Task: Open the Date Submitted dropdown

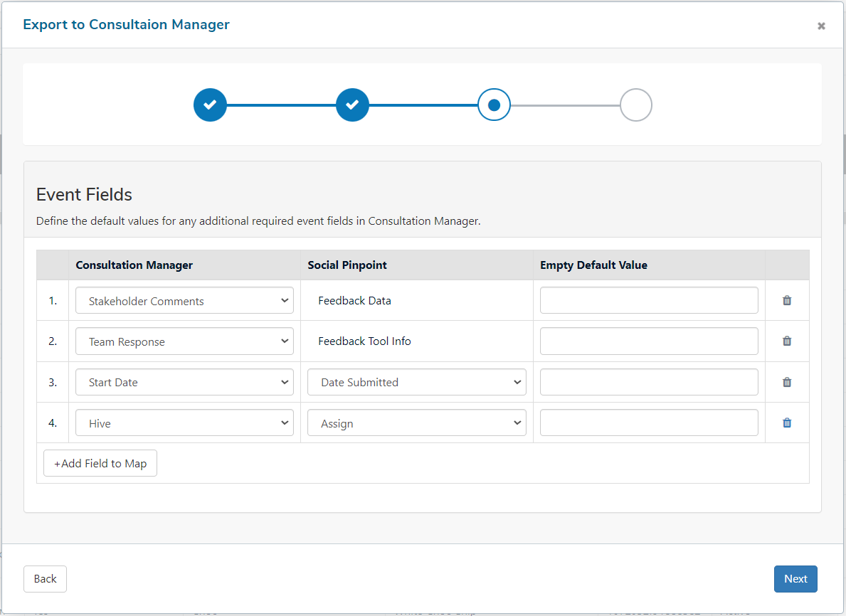Action: click(416, 382)
